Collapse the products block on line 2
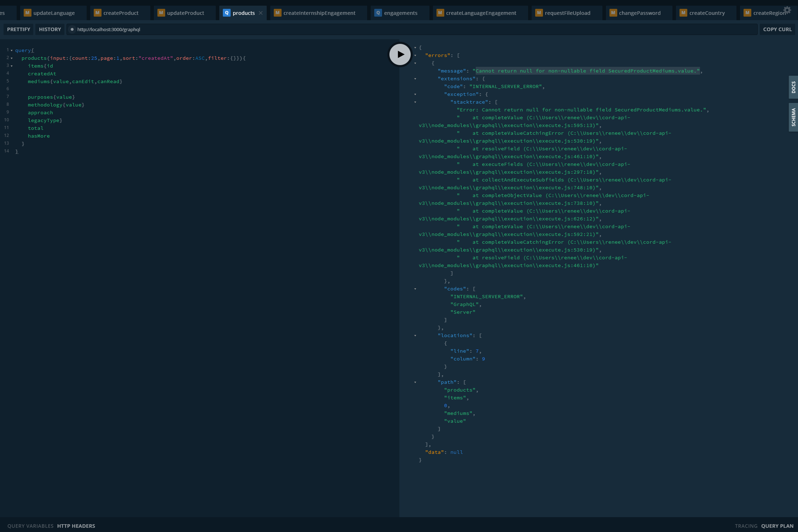 point(12,58)
